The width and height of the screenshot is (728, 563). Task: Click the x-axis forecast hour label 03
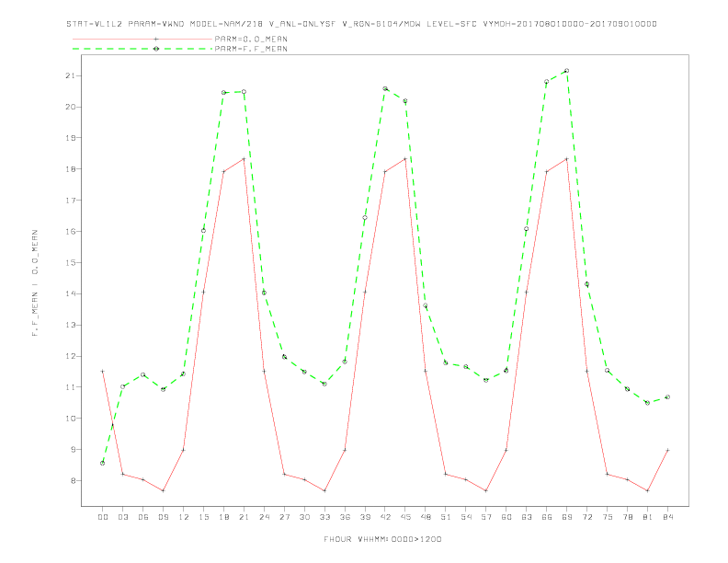coord(123,517)
